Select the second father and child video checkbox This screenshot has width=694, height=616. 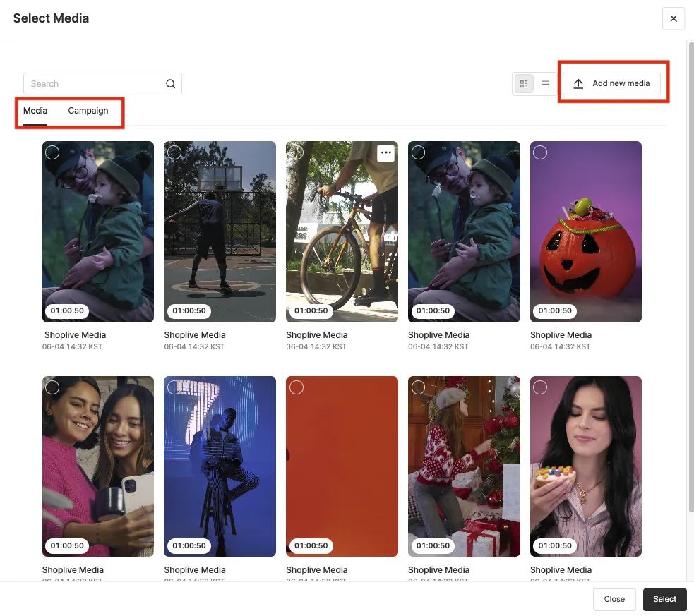418,152
